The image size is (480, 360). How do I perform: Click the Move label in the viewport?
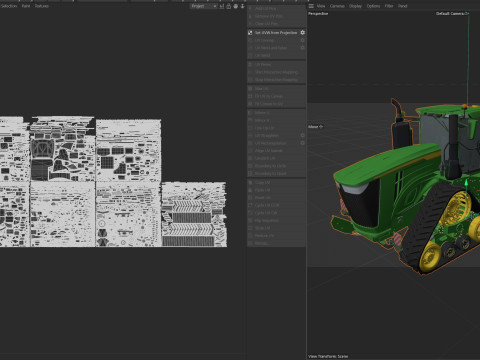pos(313,127)
